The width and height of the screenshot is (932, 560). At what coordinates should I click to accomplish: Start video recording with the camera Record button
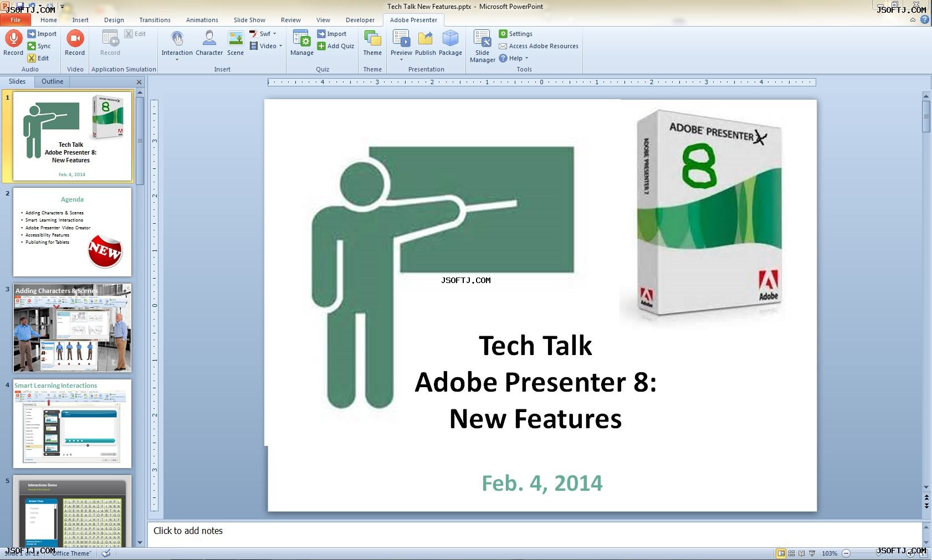75,43
